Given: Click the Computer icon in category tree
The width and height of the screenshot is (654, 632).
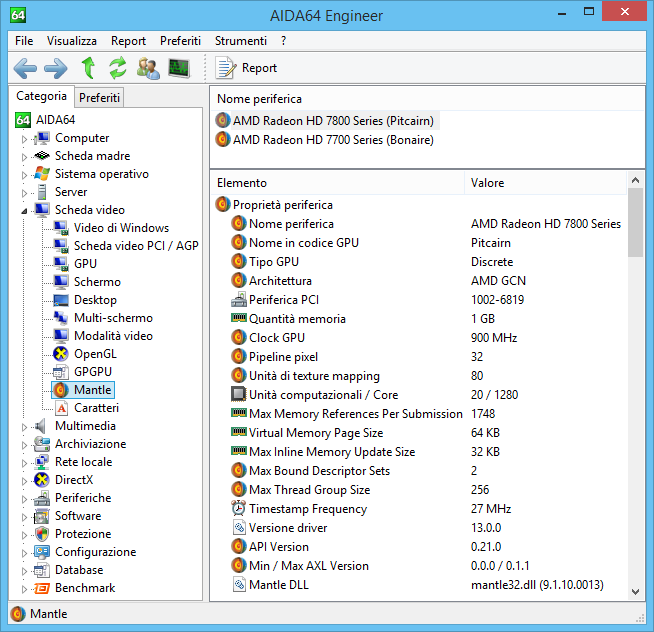Looking at the screenshot, I should 42,138.
